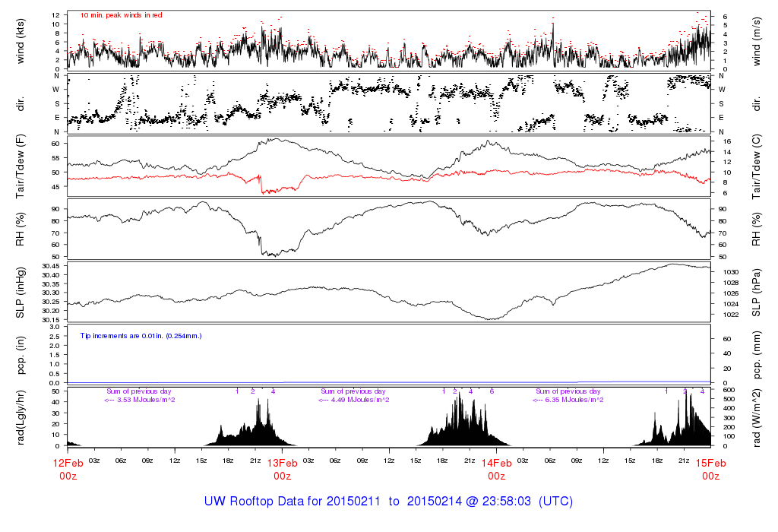Select the 'Tair/Tdew (C)' axis label
This screenshot has height=532, width=778.
(758, 164)
